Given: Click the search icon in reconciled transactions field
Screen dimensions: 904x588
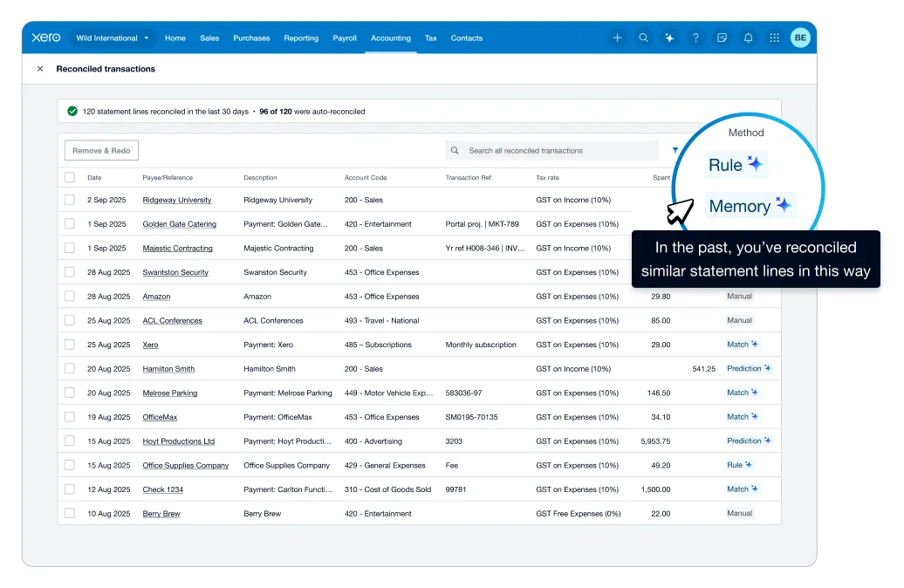Looking at the screenshot, I should [455, 150].
